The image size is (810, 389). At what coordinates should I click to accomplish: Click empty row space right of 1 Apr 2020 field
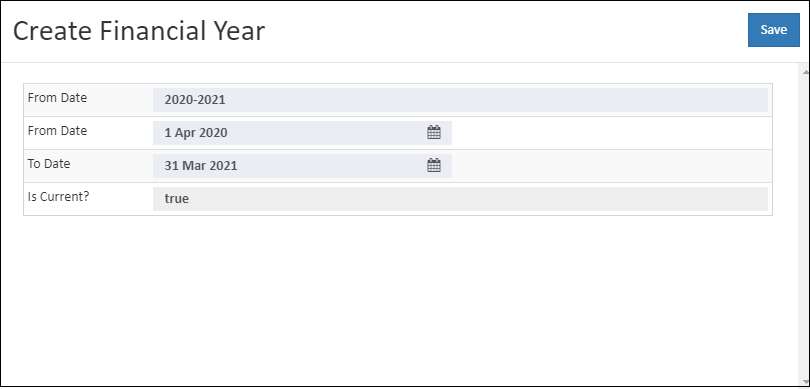coord(612,133)
